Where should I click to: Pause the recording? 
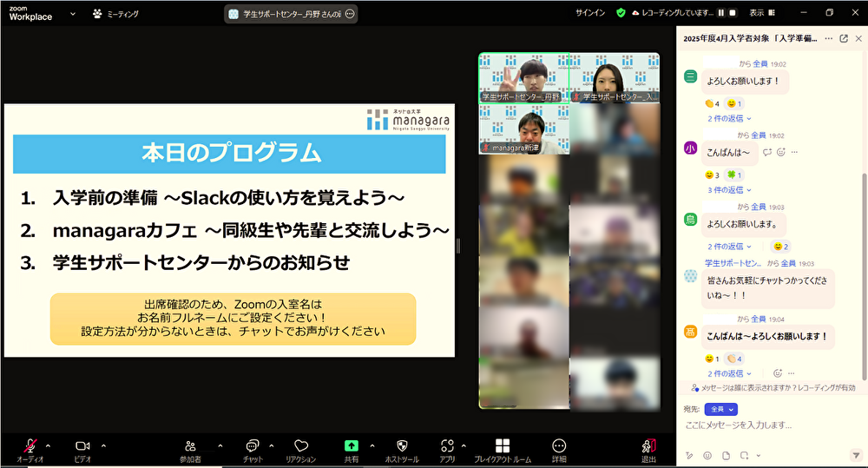click(721, 13)
